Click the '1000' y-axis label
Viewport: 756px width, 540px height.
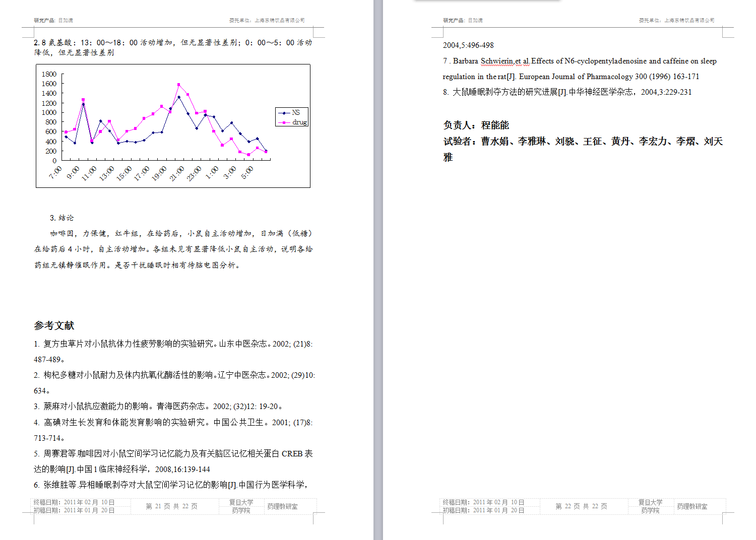(x=49, y=112)
